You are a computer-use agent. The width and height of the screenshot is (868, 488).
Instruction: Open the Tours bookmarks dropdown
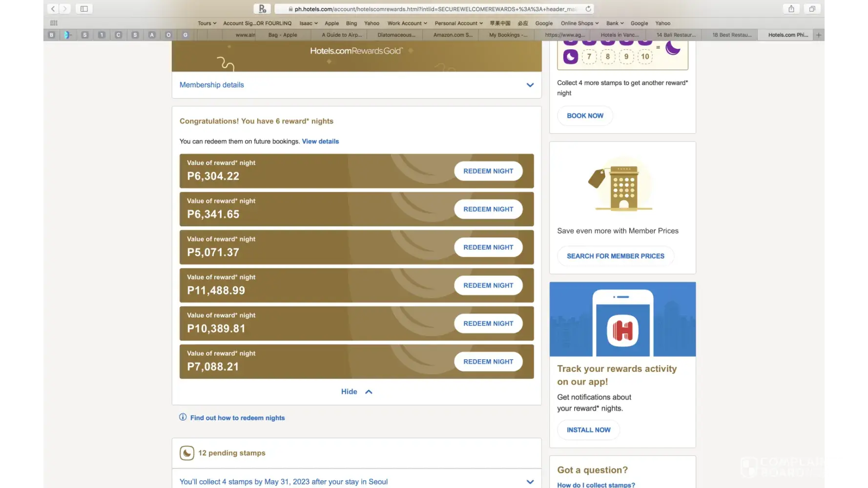click(x=207, y=23)
